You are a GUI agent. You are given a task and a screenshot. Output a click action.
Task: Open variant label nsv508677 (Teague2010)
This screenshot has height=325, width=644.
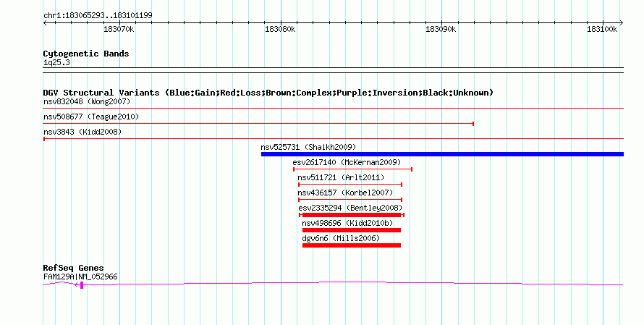click(91, 117)
